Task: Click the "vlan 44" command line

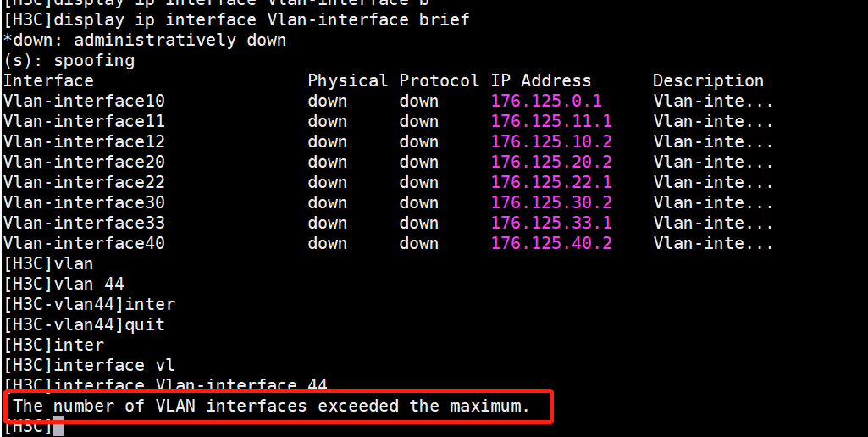Action: (64, 285)
